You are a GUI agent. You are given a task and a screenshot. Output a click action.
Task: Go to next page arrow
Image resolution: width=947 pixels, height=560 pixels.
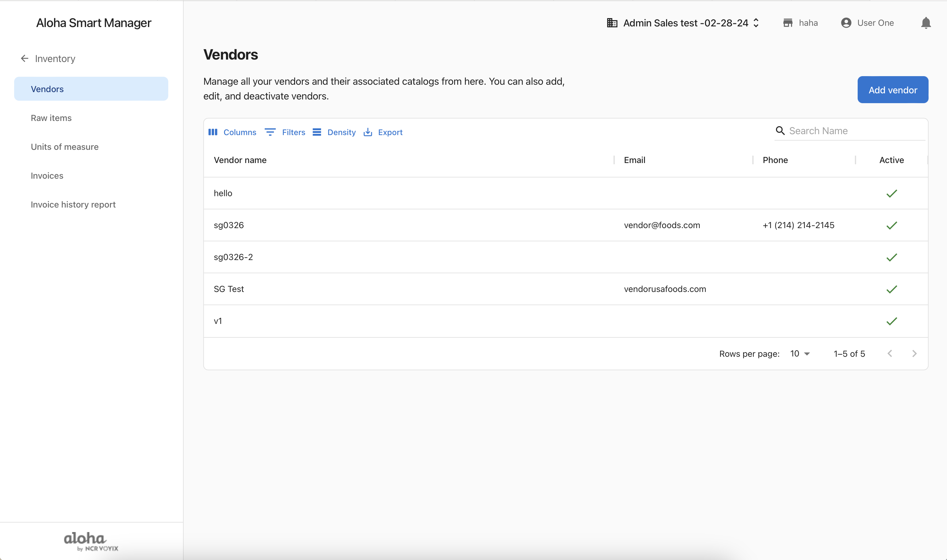[914, 354]
